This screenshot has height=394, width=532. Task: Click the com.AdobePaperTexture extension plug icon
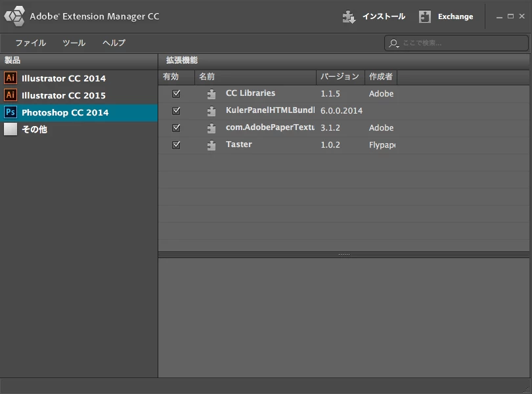[x=211, y=128]
